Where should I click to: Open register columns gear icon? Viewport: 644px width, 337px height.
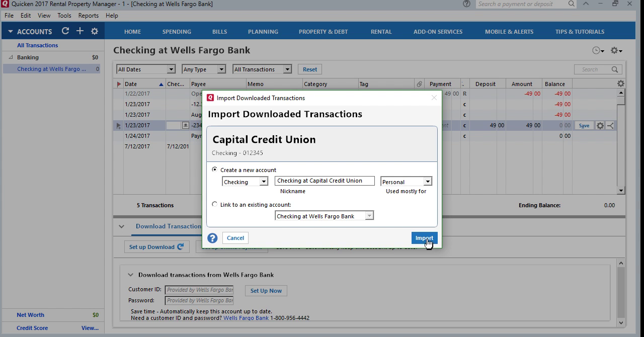coord(620,83)
